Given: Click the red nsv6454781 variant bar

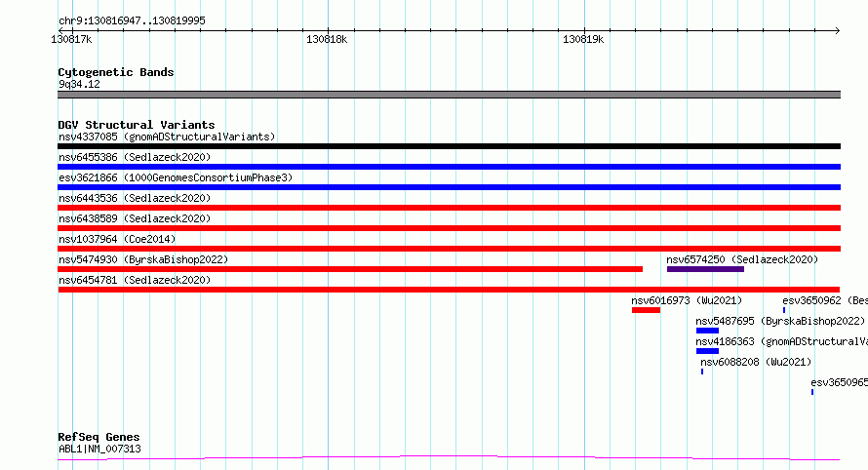Looking at the screenshot, I should 449,290.
